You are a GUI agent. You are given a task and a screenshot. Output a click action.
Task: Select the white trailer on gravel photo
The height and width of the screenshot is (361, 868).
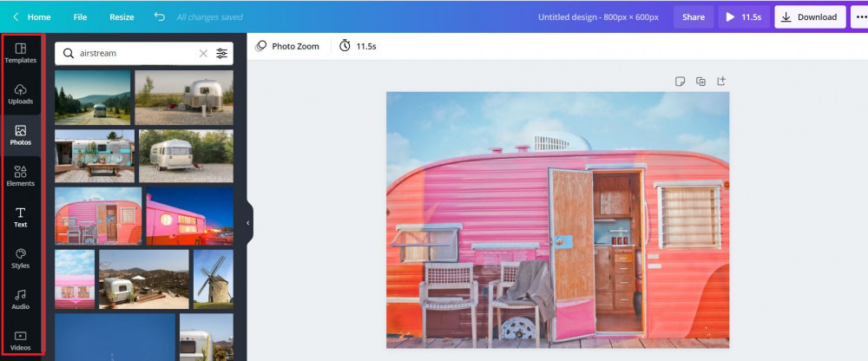[186, 156]
